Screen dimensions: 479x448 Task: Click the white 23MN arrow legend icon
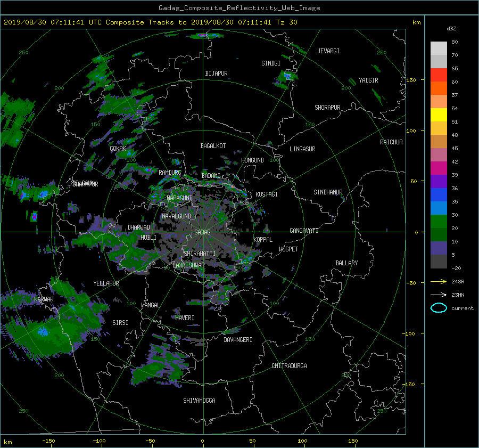439,295
